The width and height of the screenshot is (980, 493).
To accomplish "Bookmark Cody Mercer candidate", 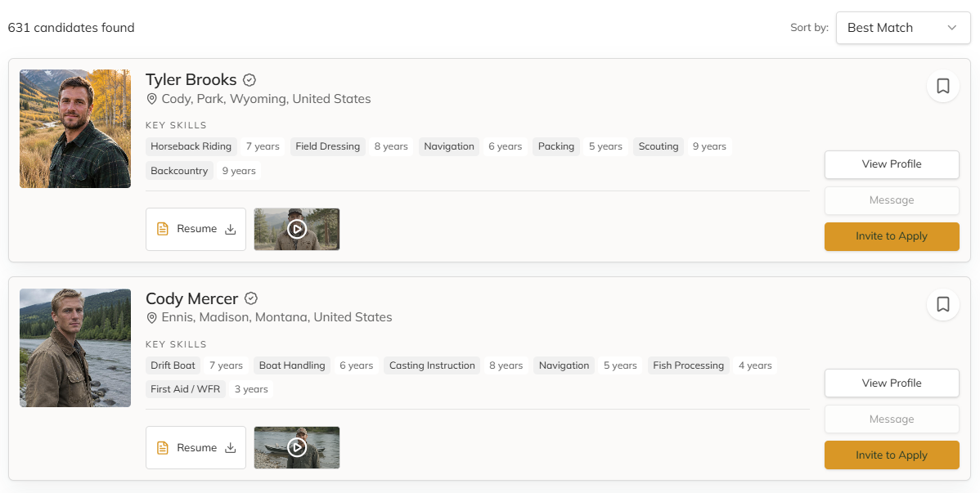I will click(942, 304).
